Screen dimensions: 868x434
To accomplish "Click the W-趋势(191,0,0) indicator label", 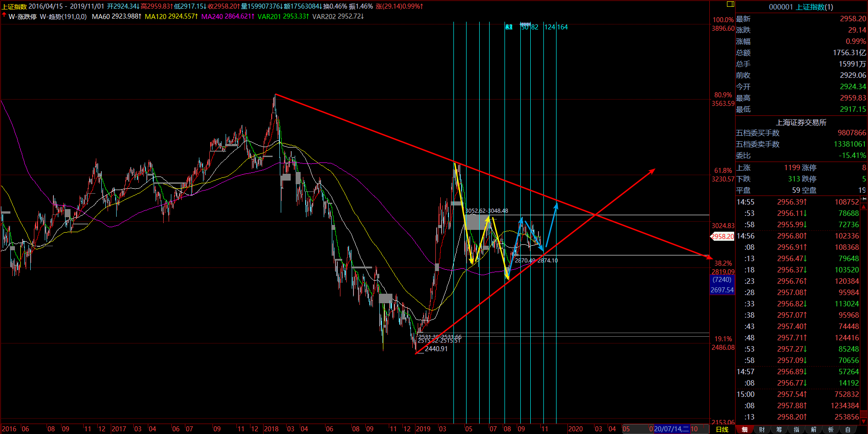I will pyautogui.click(x=63, y=16).
